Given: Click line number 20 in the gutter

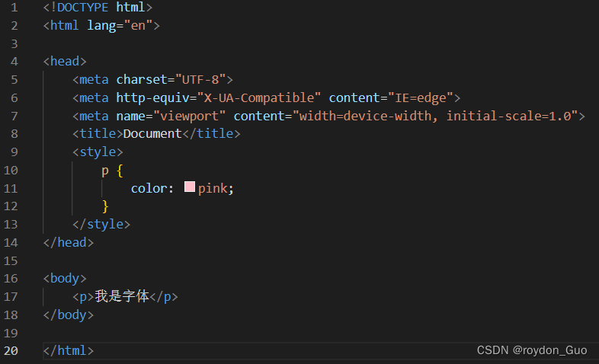Looking at the screenshot, I should (x=11, y=350).
